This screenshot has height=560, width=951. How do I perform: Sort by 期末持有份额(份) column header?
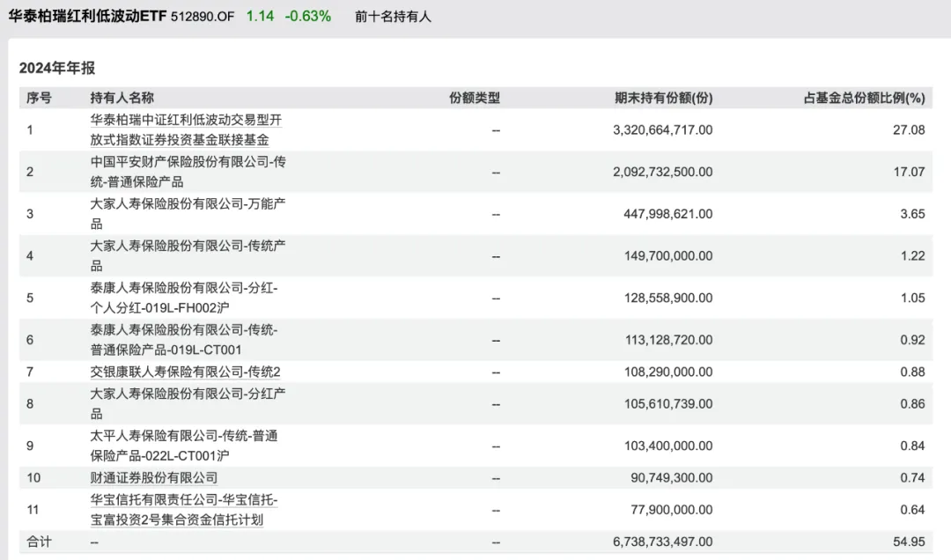click(x=663, y=98)
